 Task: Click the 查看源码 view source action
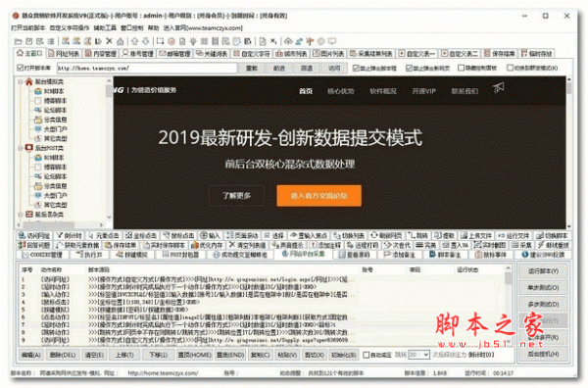pos(355,255)
